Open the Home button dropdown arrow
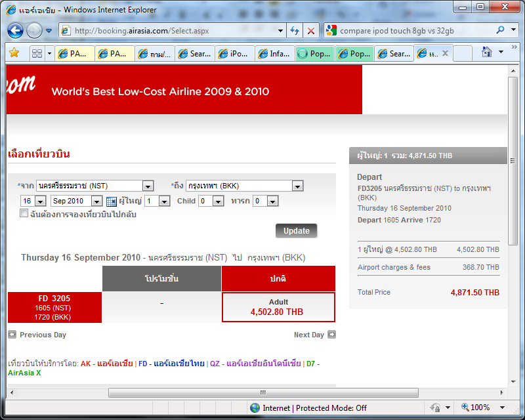525x420 pixels. (x=501, y=52)
